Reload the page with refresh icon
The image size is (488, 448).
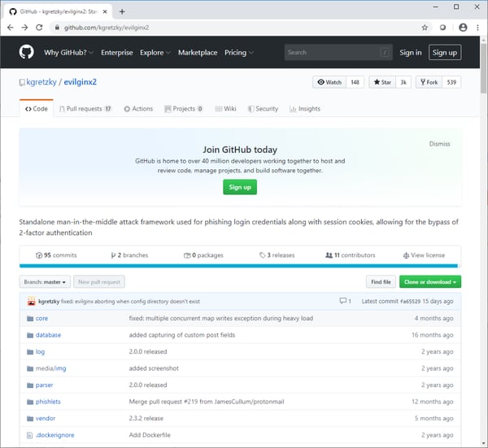[x=39, y=28]
